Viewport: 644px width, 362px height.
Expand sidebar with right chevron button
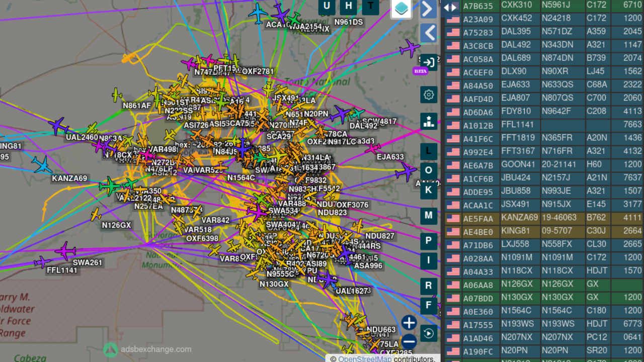click(428, 9)
